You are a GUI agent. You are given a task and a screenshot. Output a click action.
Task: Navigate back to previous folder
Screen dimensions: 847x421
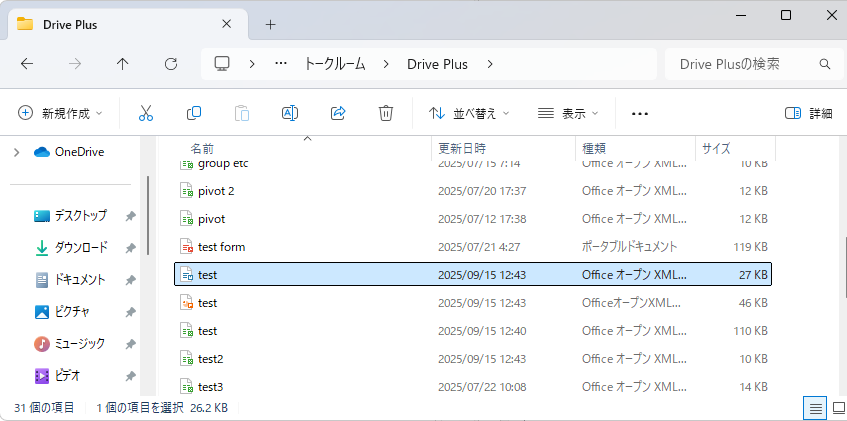(x=27, y=64)
